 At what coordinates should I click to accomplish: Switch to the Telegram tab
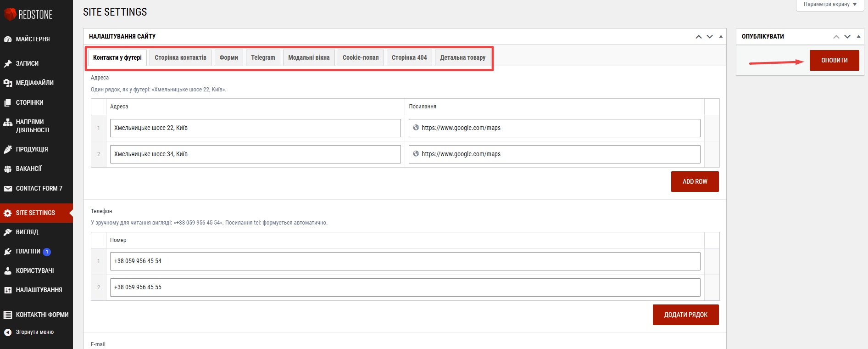point(263,58)
